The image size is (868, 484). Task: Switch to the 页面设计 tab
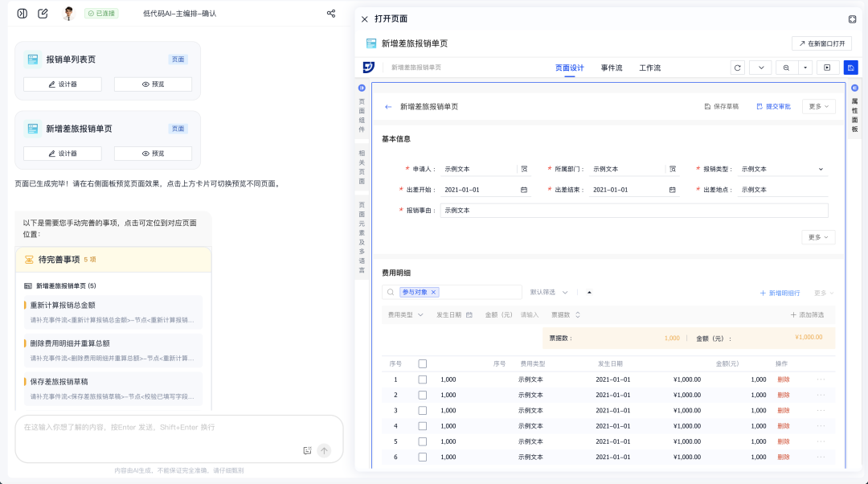point(570,68)
